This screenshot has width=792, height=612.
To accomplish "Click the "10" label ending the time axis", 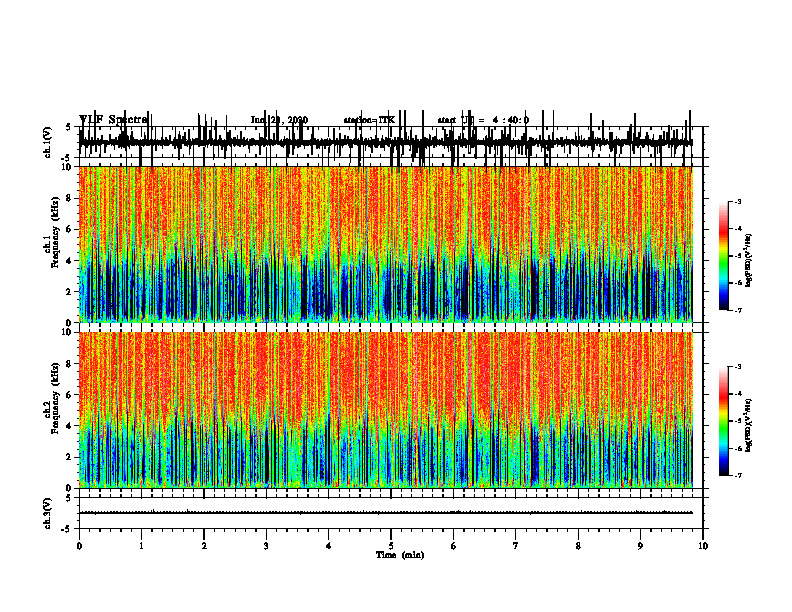I will [703, 546].
